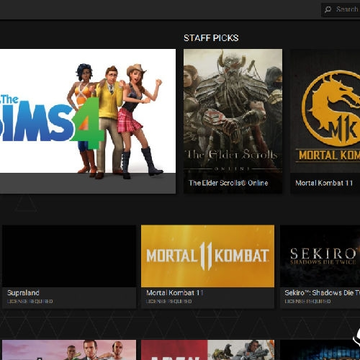Image resolution: width=360 pixels, height=360 pixels.
Task: Click the 'Mortal Kombat 11' title under the gold banner
Action: point(175,293)
